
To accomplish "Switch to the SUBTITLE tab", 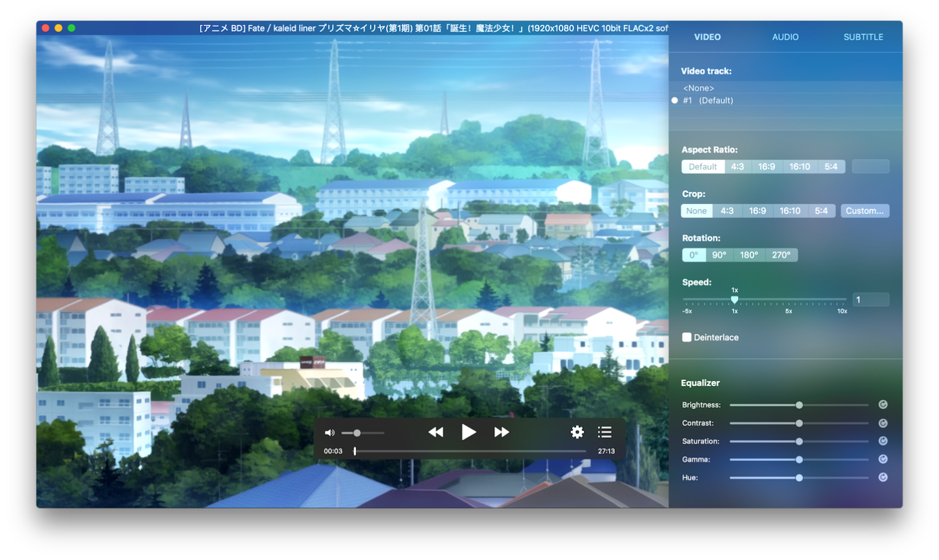I will [x=863, y=37].
